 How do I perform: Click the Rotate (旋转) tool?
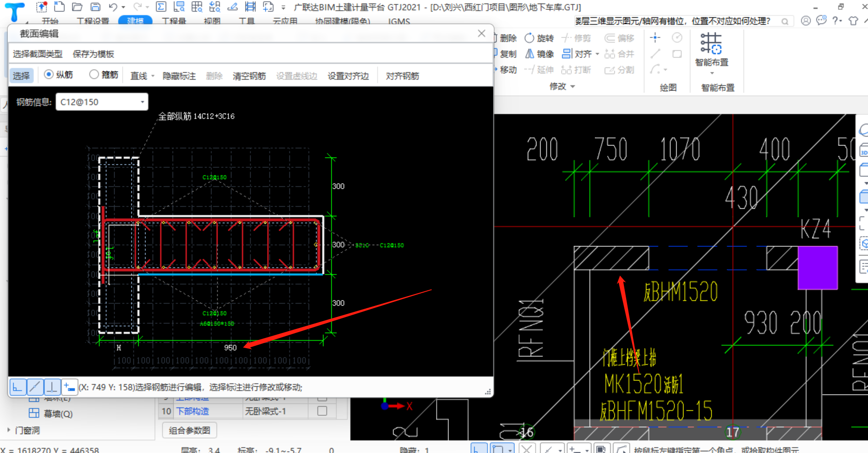coord(539,38)
